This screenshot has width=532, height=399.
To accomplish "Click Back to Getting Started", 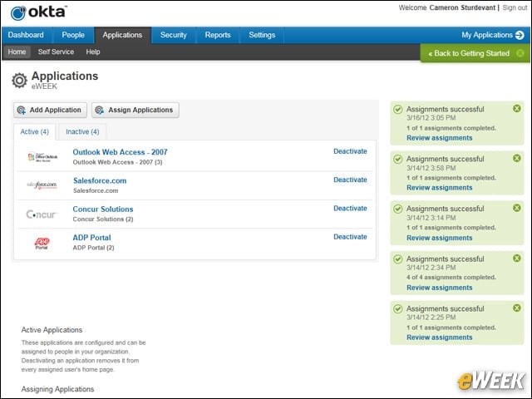I will 469,53.
